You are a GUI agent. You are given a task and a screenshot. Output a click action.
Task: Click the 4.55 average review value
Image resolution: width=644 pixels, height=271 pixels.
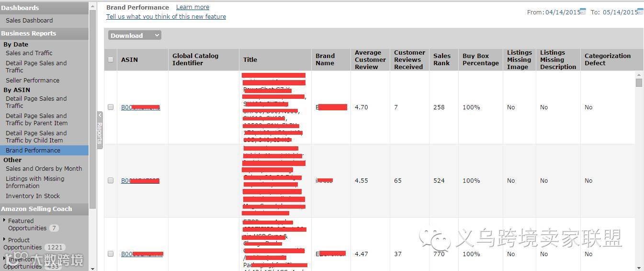coord(362,180)
